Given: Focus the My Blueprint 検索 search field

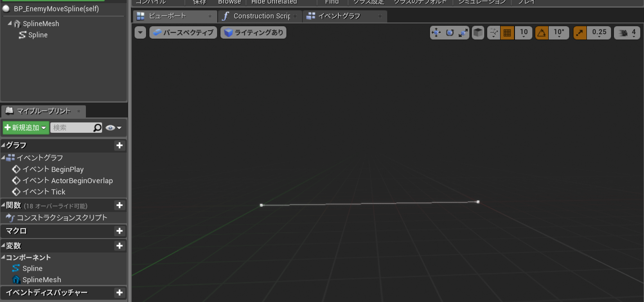Looking at the screenshot, I should point(71,128).
